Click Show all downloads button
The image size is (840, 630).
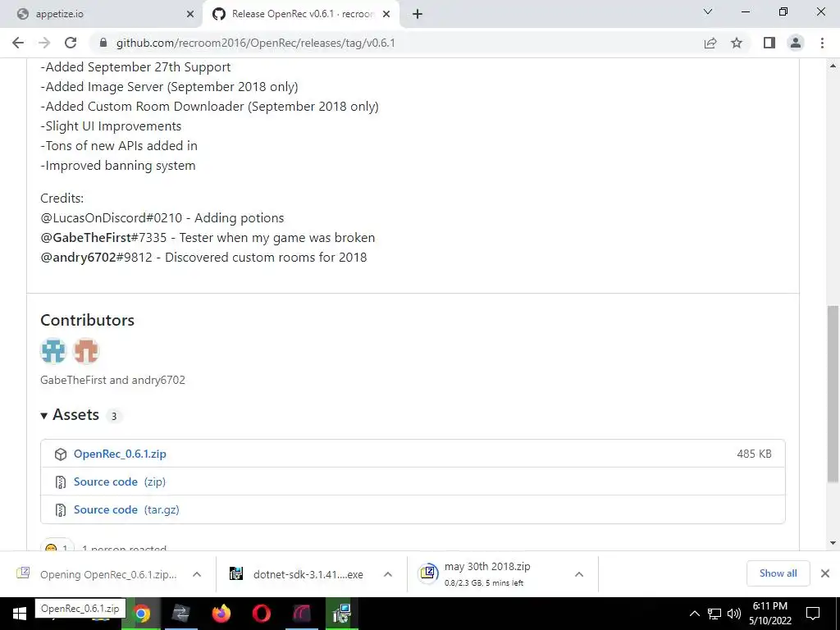pyautogui.click(x=778, y=573)
